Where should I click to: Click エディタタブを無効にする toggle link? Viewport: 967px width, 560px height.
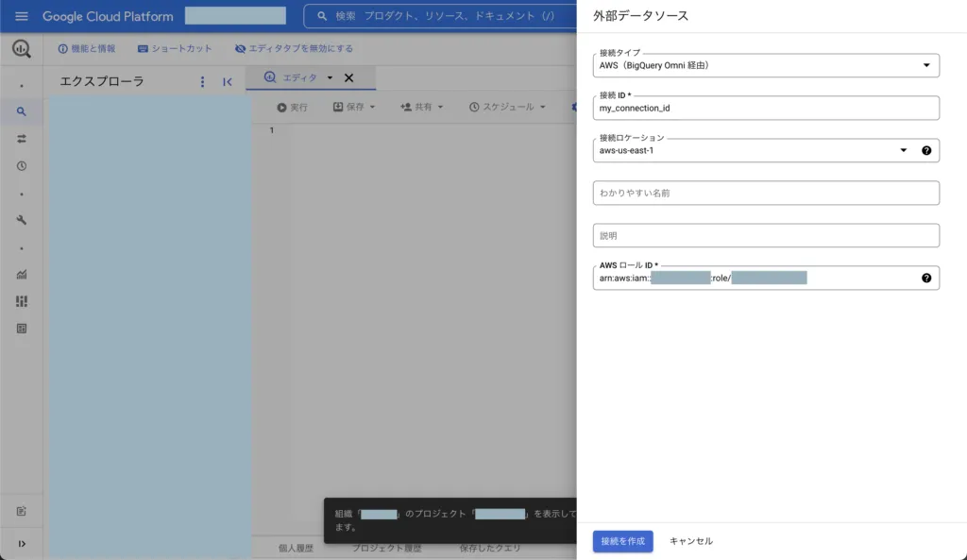coord(295,49)
